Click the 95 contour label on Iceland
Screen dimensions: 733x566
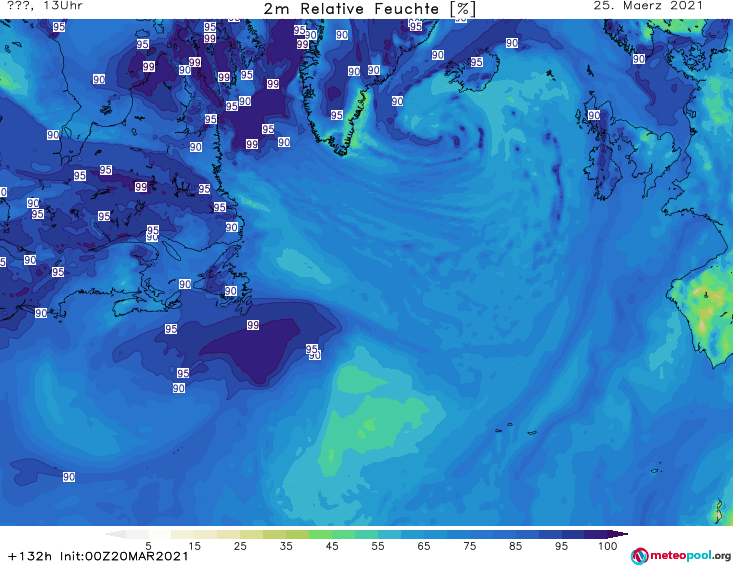point(476,62)
